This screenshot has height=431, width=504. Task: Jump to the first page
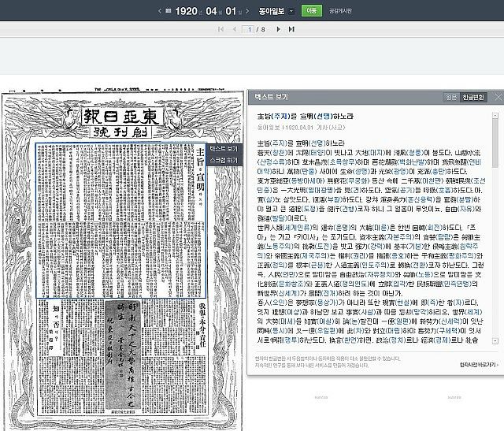(x=220, y=29)
